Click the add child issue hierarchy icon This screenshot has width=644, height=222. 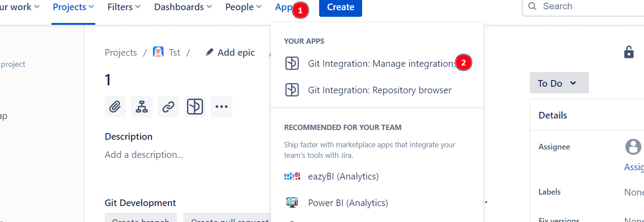(x=142, y=107)
